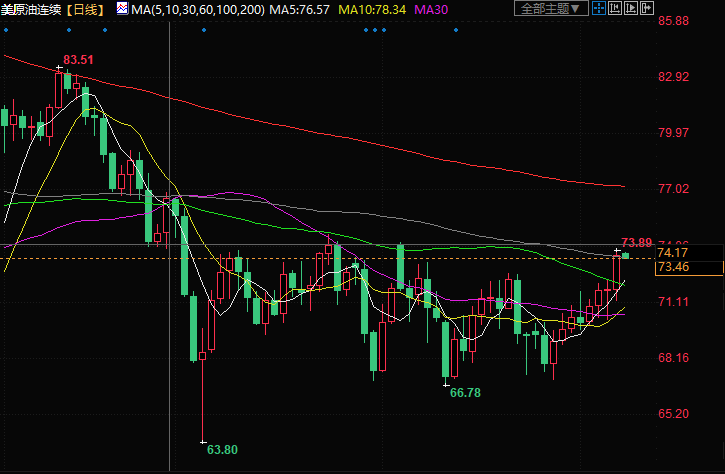This screenshot has height=474, width=725.
Task: Click the magenta MA30 label
Action: 431,9
